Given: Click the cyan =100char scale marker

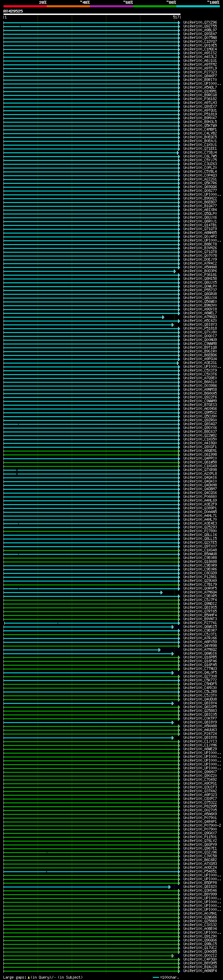Looking at the screenshot, I should click(x=155, y=977).
